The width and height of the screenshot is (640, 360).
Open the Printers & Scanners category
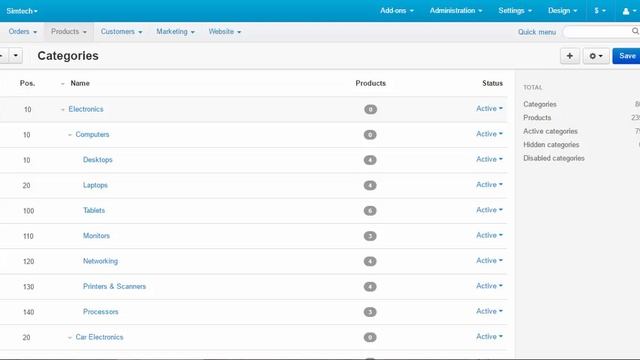point(114,286)
